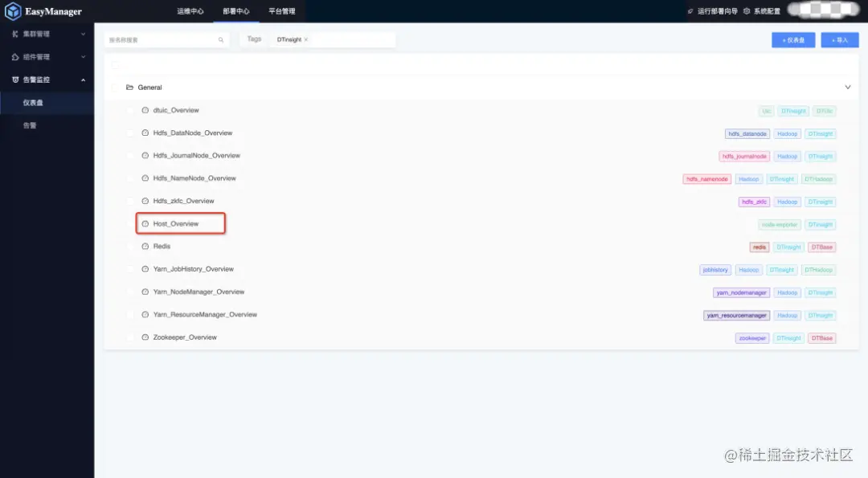Click the hdfs_zkfc tag
This screenshot has width=868, height=478.
[754, 202]
